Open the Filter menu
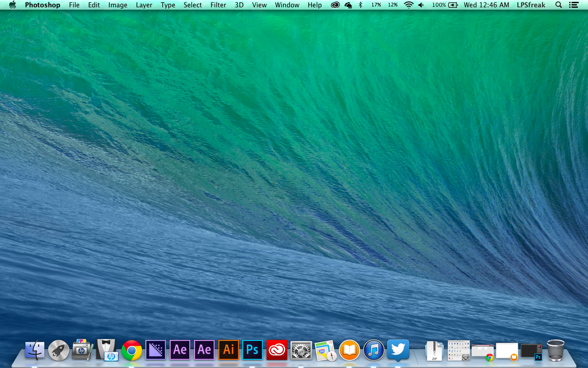The width and height of the screenshot is (588, 368). click(218, 5)
